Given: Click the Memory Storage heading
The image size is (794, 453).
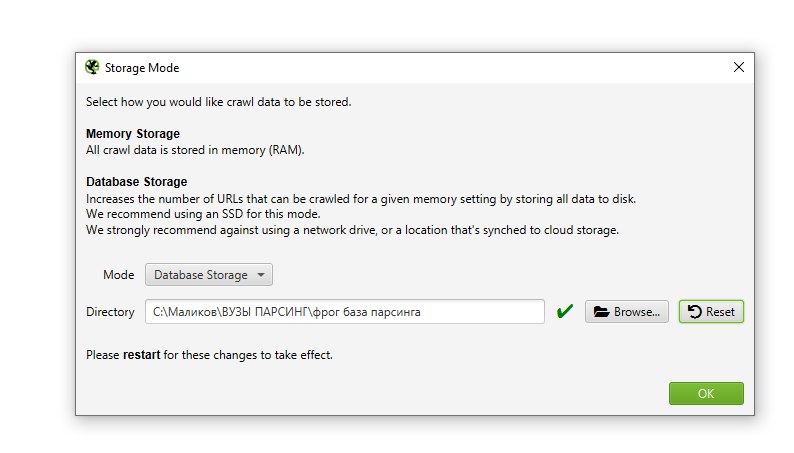Looking at the screenshot, I should tap(133, 134).
